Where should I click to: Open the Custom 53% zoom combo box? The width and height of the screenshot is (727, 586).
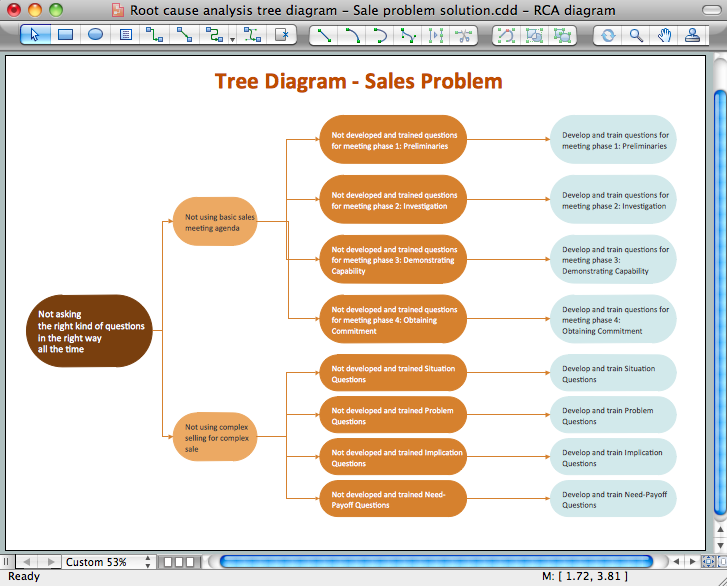coord(108,562)
